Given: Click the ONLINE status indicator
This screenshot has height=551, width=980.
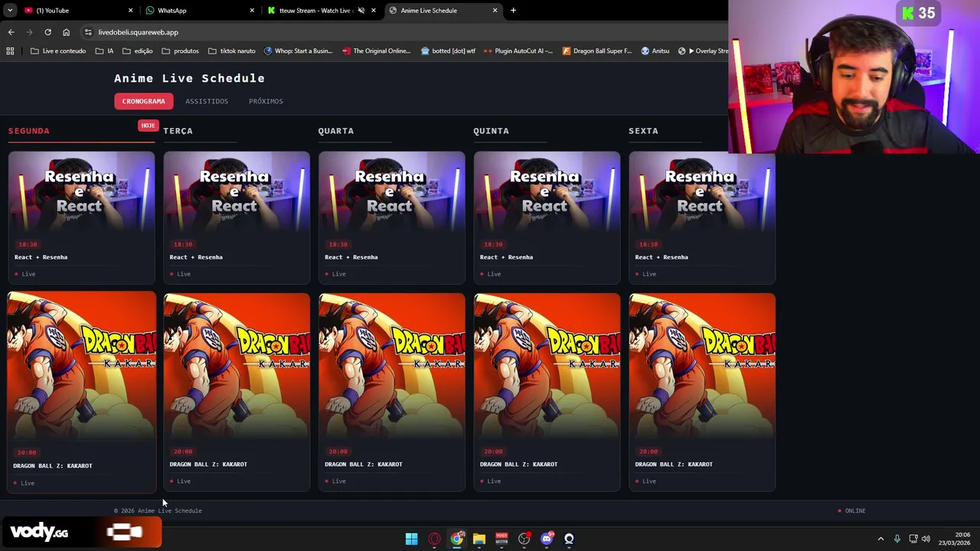Looking at the screenshot, I should pyautogui.click(x=851, y=510).
